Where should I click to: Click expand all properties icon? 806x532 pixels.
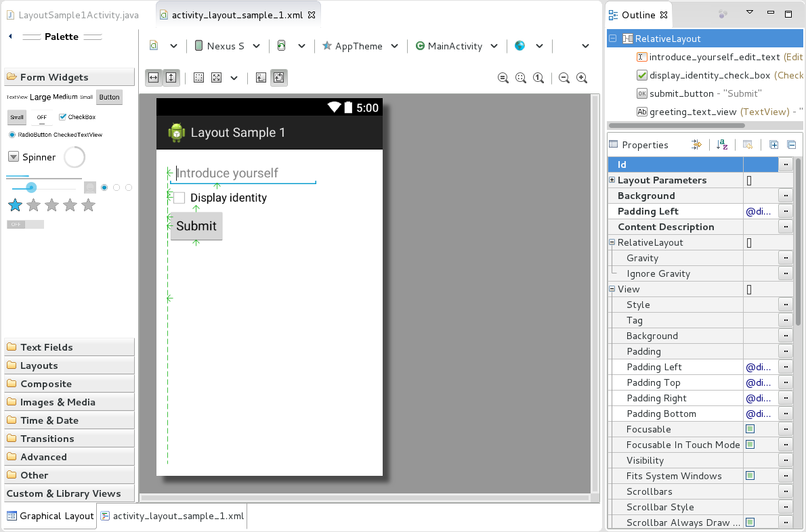773,145
